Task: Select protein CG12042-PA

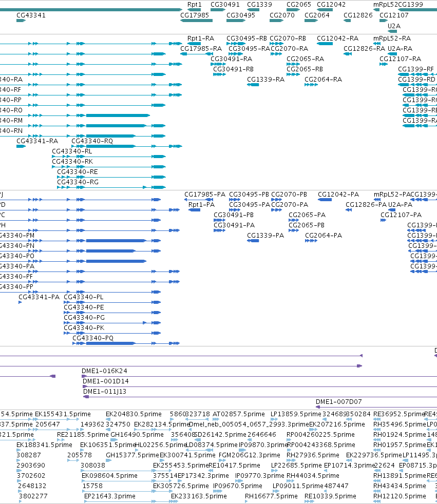Action: [338, 195]
